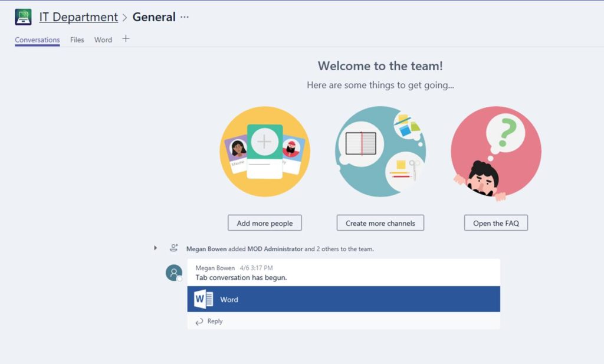
Task: Reply to the tab conversation
Action: click(x=215, y=322)
